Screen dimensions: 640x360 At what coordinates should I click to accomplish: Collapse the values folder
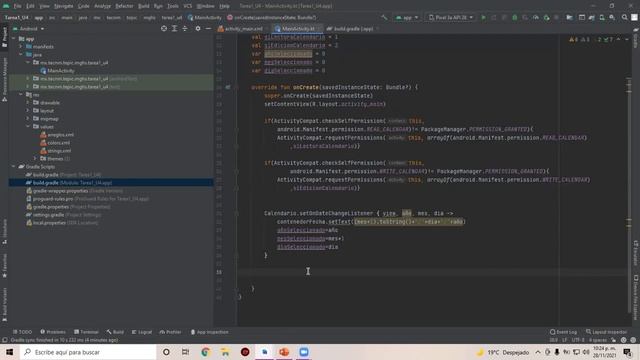[x=28, y=127]
